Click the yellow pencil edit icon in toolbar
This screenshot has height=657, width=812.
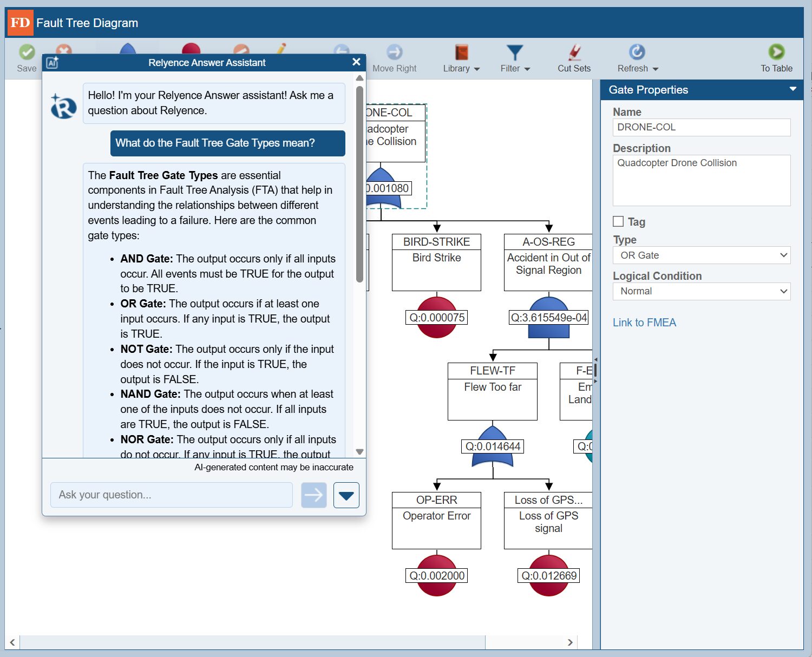coord(281,50)
